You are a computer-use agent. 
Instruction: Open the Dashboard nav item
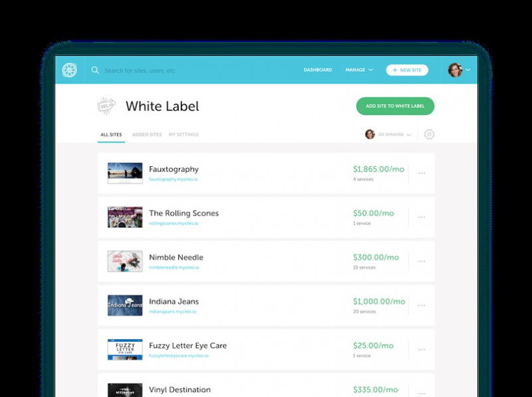pos(318,70)
